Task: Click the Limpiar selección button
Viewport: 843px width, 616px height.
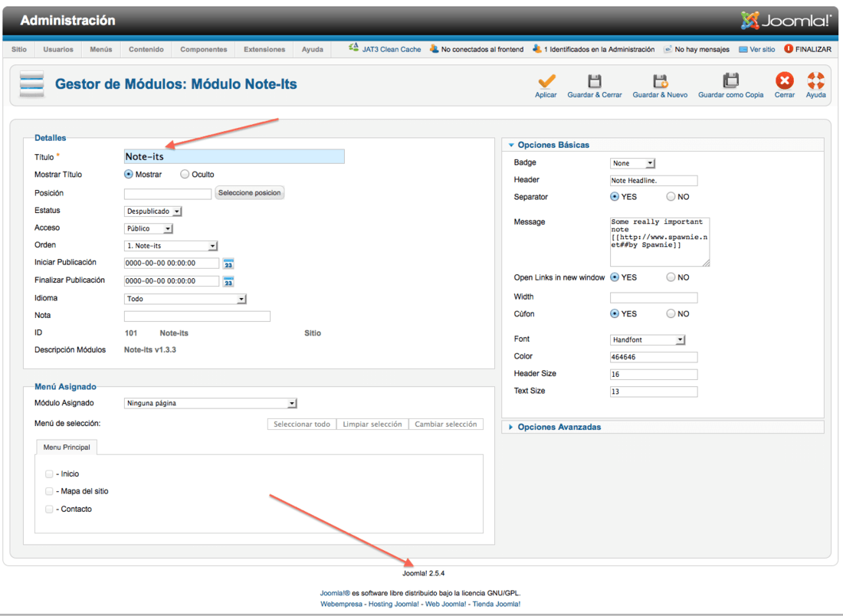Action: pyautogui.click(x=372, y=424)
